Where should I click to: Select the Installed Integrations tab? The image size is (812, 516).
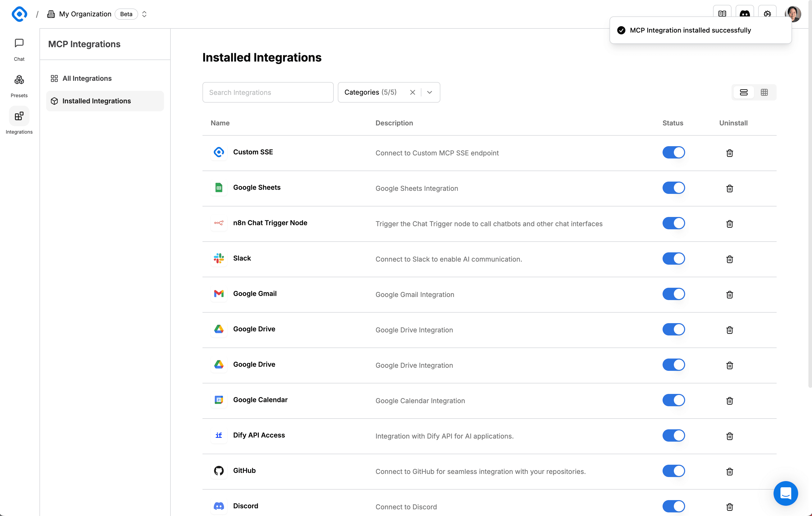[x=96, y=101]
